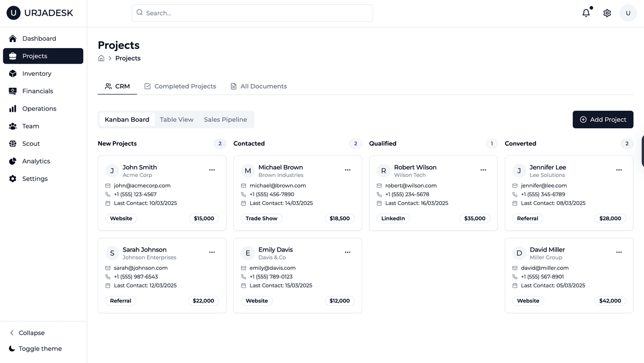Viewport: 644px width, 363px height.
Task: Open the options menu on Jennifer Lee's card
Action: point(619,169)
